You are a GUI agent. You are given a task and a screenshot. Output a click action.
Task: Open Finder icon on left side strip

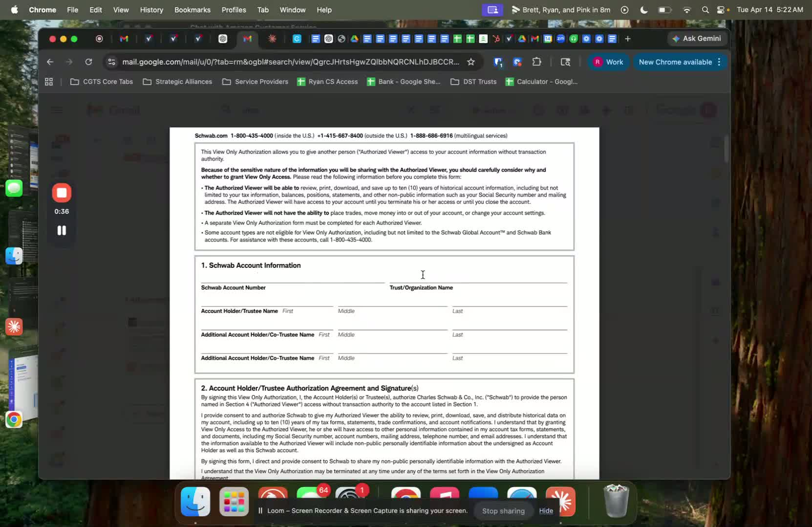coord(14,256)
